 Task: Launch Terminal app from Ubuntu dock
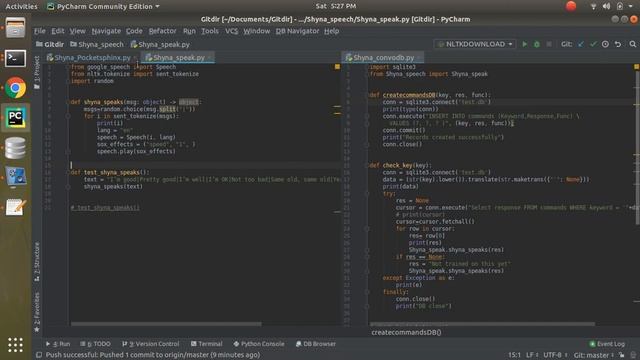(x=16, y=58)
